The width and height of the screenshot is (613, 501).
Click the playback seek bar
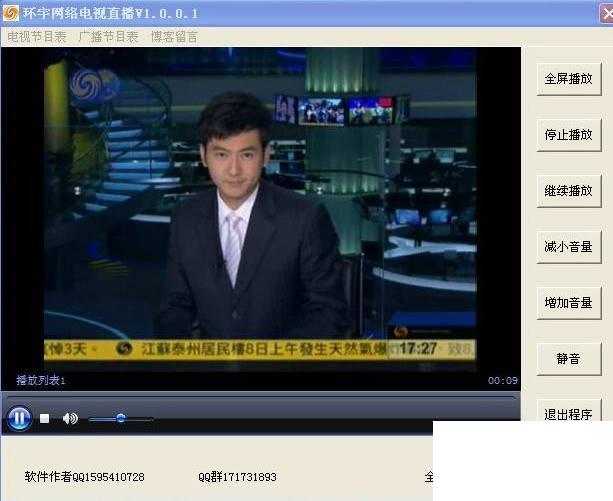[261, 398]
